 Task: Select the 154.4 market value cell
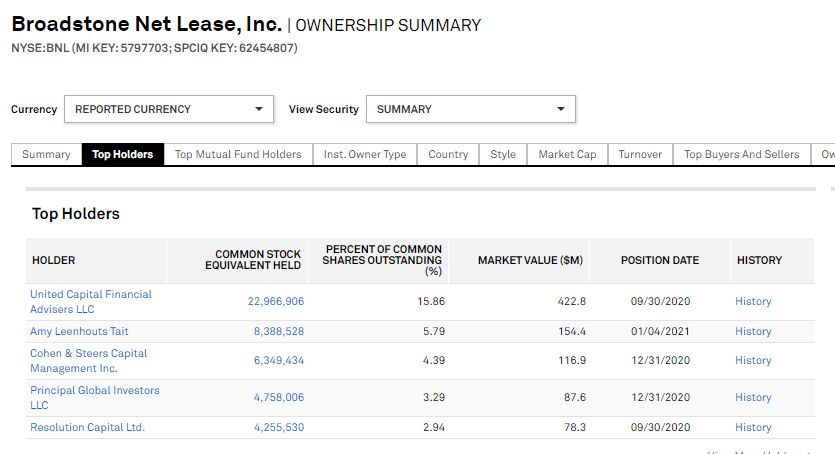point(572,331)
